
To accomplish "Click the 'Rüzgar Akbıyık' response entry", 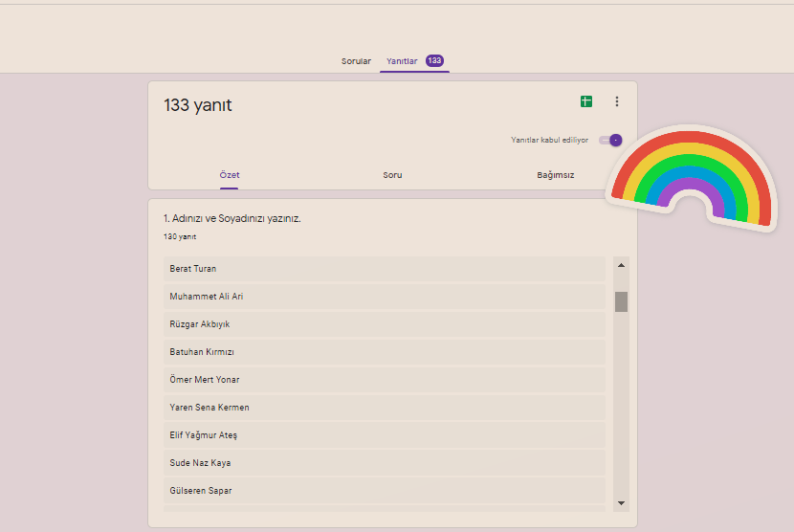I will click(x=384, y=324).
